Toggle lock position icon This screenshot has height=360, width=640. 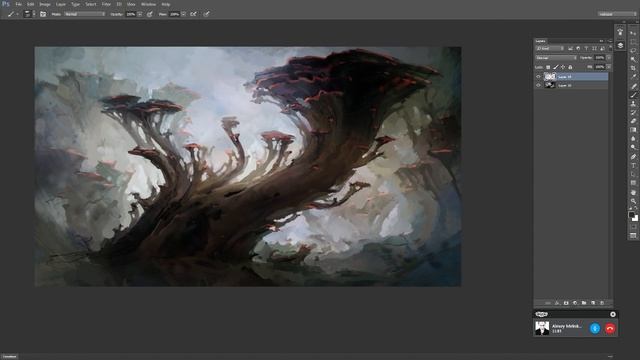563,67
